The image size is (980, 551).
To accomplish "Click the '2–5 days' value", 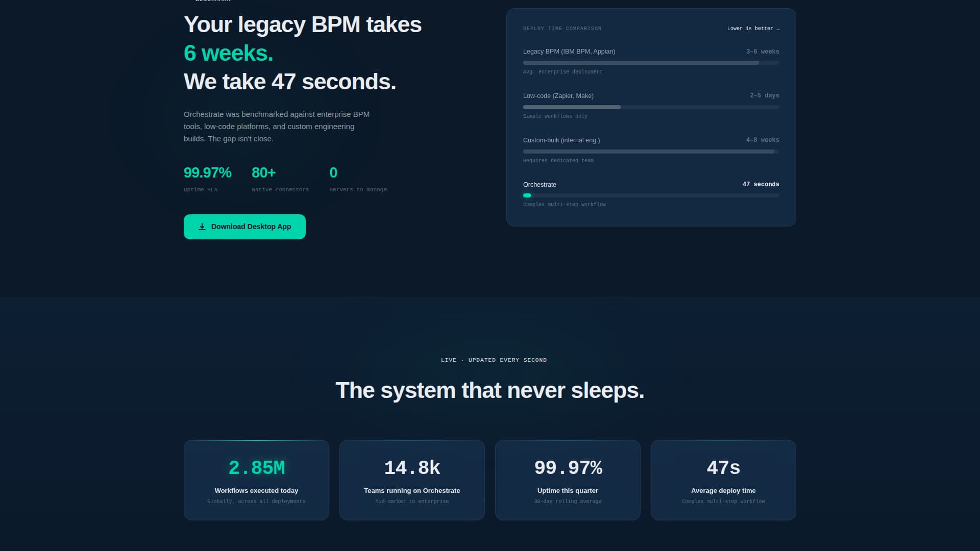I will (x=764, y=95).
